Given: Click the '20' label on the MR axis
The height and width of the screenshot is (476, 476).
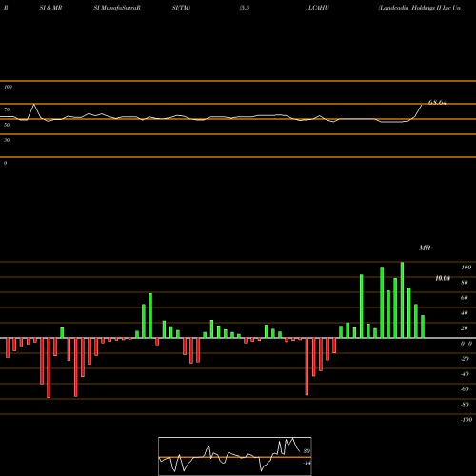Looking at the screenshot, I should point(465,328).
